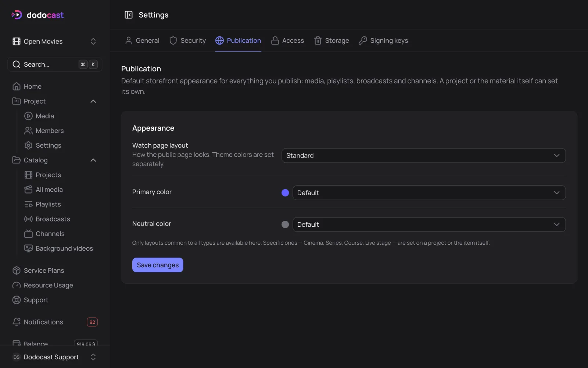Click the Channels TV icon

[28, 234]
